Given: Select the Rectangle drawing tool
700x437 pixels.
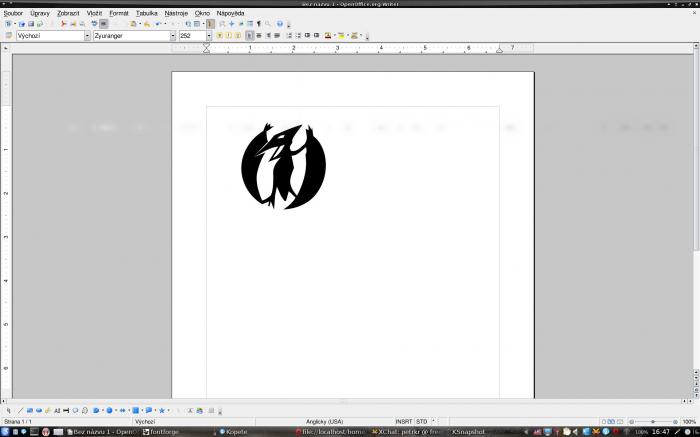Looking at the screenshot, I should [x=29, y=410].
